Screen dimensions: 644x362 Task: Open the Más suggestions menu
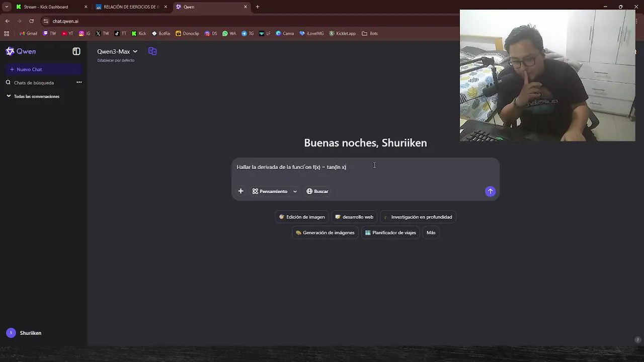click(431, 233)
